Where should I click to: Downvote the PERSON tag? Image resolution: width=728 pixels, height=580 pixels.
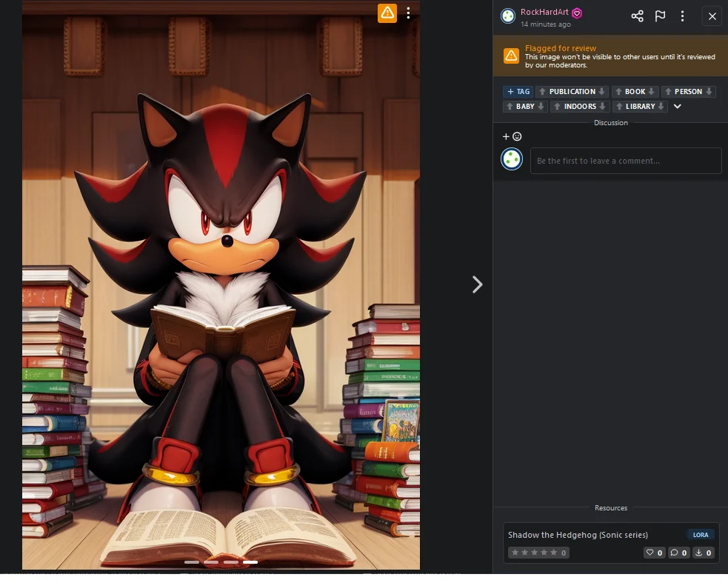click(x=709, y=92)
